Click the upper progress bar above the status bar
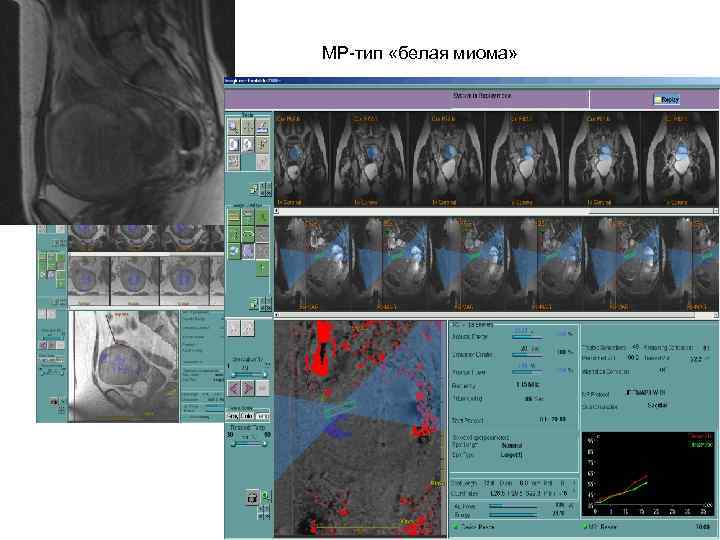This screenshot has height=540, width=720. [512, 506]
